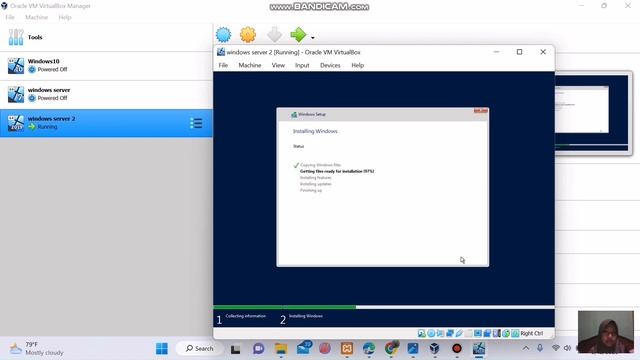Click the USB devices status icon
The width and height of the screenshot is (640, 360).
459,333
